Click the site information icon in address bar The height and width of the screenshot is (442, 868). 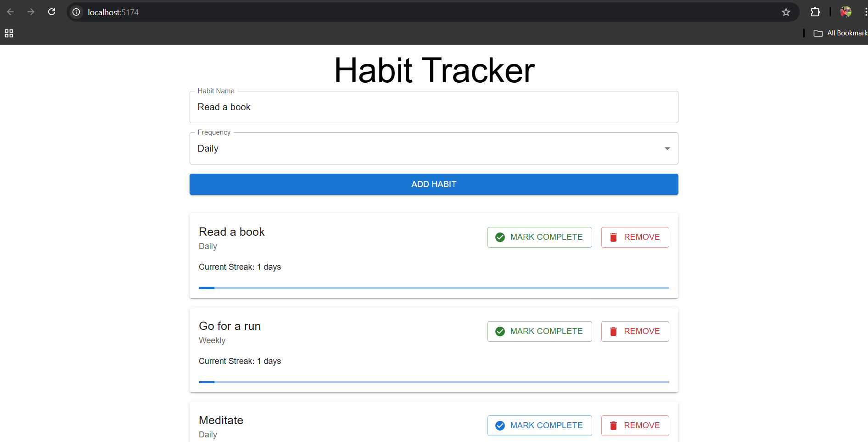(76, 12)
